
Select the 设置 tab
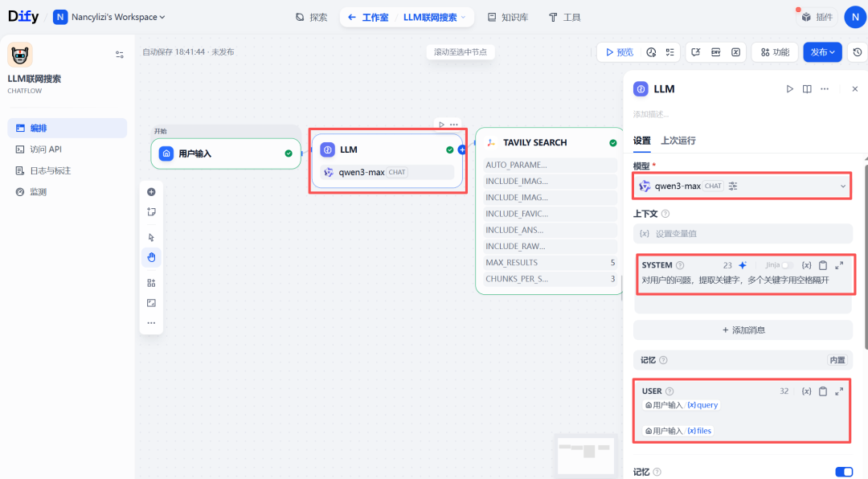click(x=642, y=141)
